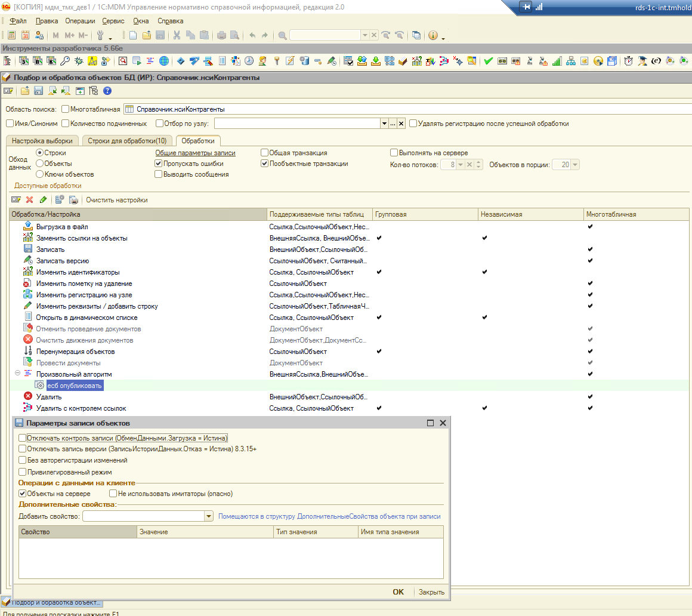Check the 'Привилегированный режим' option
692x616 pixels.
(23, 472)
